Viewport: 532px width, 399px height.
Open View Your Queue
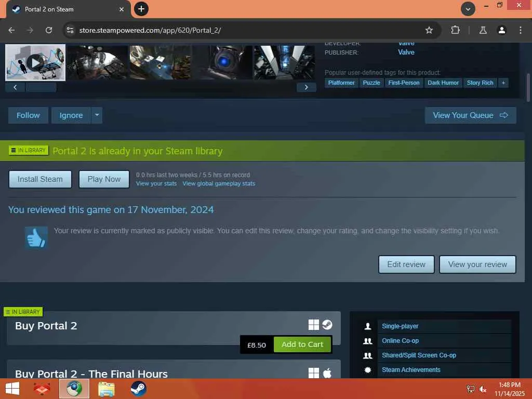click(x=470, y=115)
